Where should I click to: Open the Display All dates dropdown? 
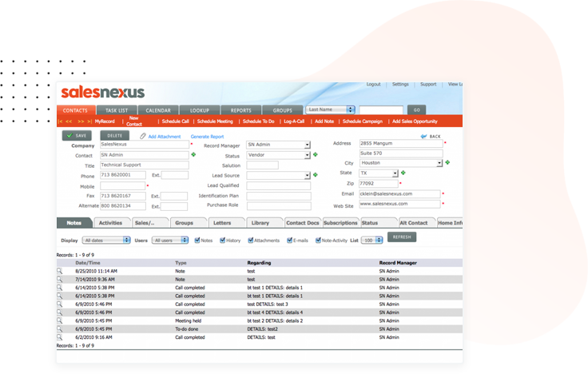(106, 240)
